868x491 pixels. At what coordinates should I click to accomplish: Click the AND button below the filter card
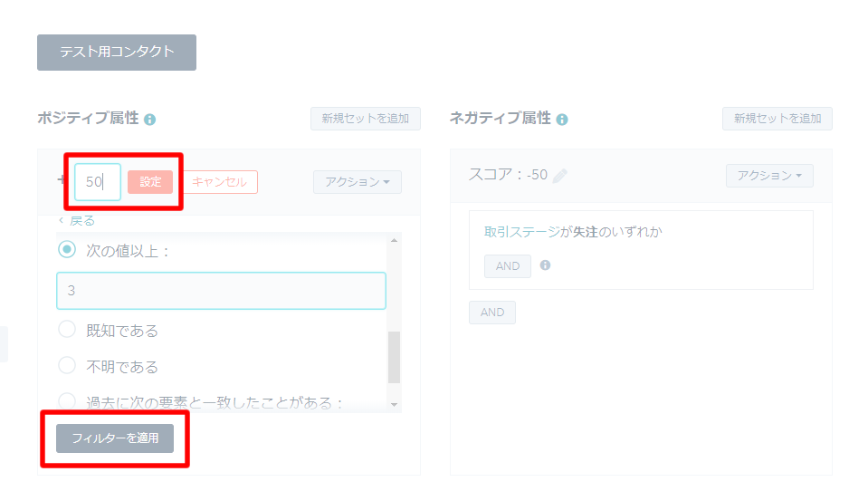coord(492,313)
